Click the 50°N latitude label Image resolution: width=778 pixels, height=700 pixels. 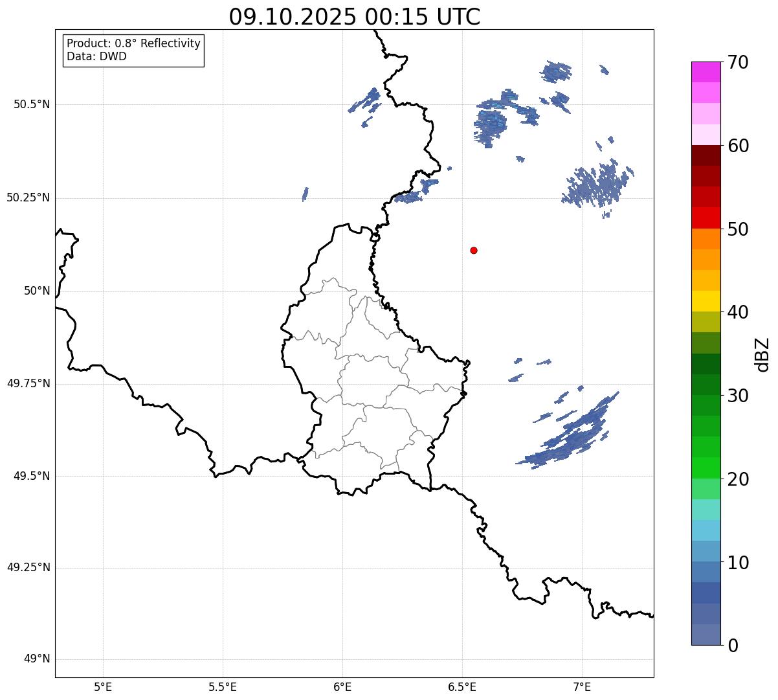37,291
